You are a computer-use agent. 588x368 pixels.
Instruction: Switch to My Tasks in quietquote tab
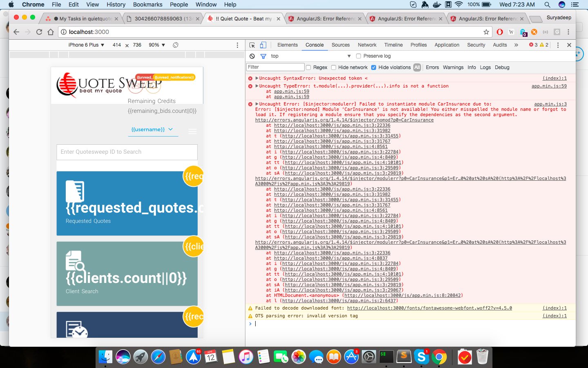point(83,19)
